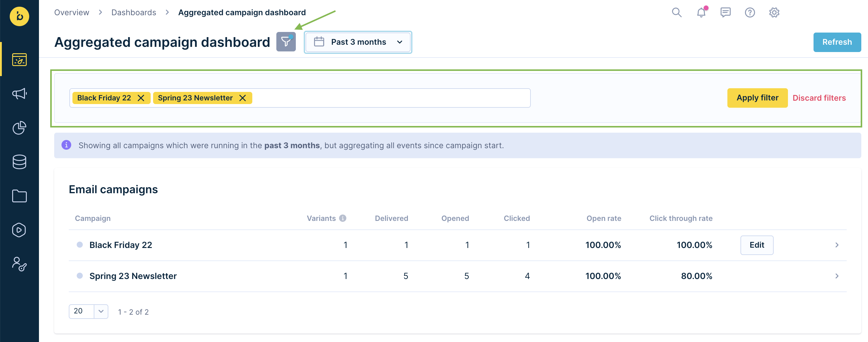868x342 pixels.
Task: Click the Apply filter button
Action: point(757,98)
